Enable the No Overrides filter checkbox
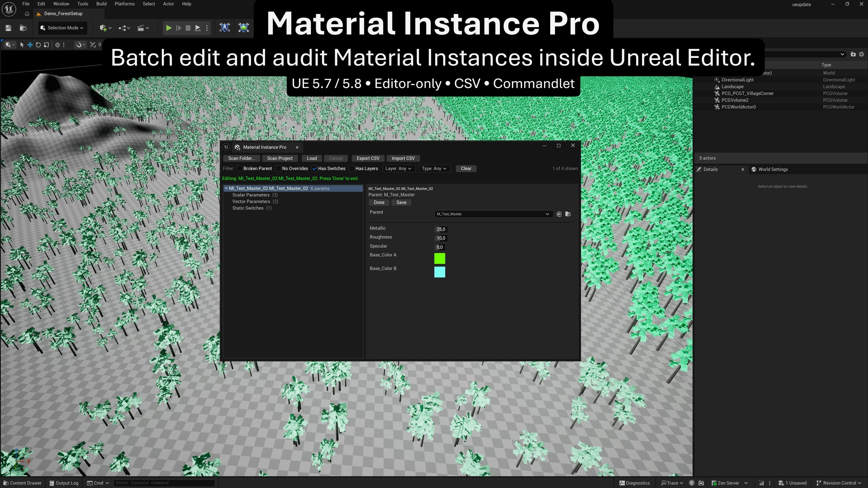 (x=278, y=168)
